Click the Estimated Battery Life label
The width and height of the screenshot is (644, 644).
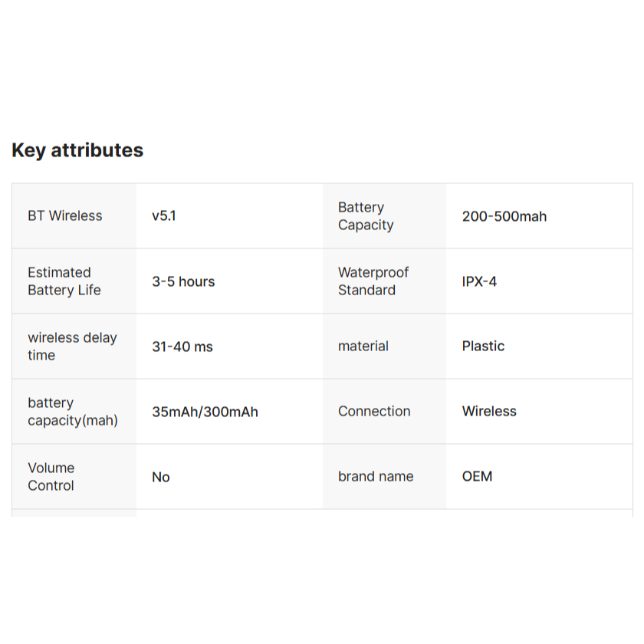64,281
